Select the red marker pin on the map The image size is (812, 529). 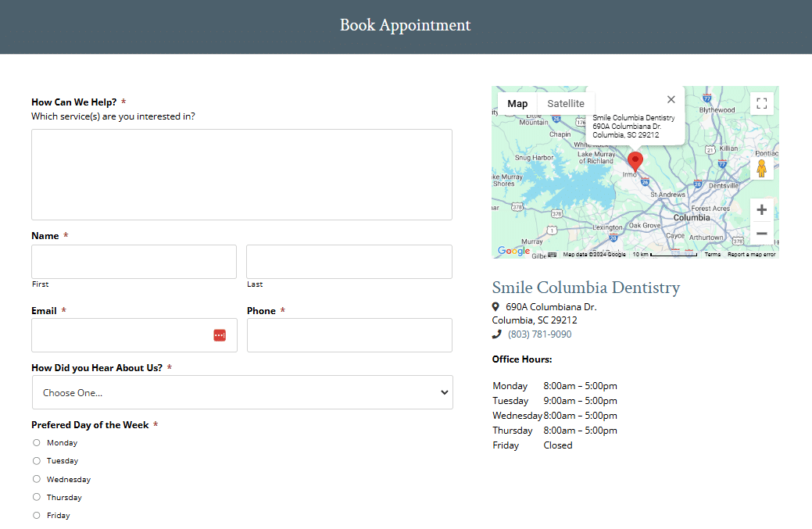coord(635,160)
